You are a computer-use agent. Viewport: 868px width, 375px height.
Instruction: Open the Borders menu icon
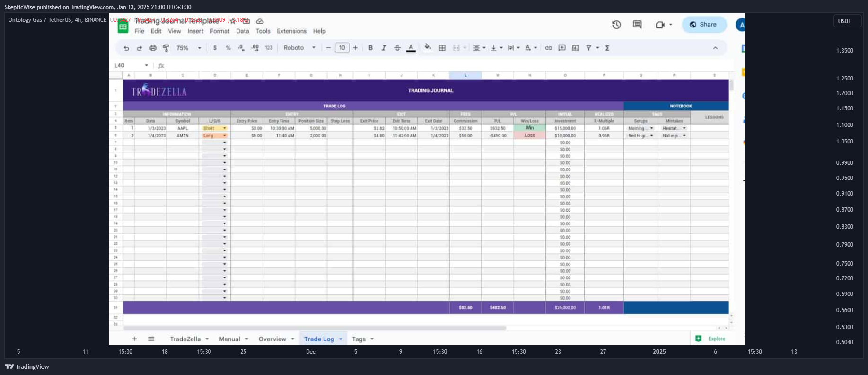[442, 48]
